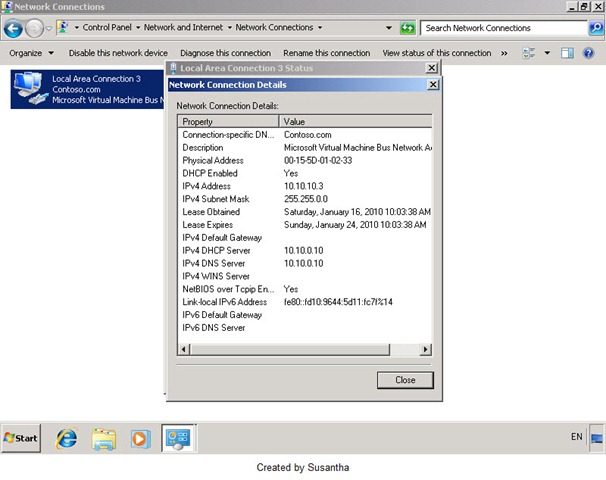Viewport: 606px width, 480px height.
Task: Expand the address bar history dropdown
Action: (x=389, y=28)
